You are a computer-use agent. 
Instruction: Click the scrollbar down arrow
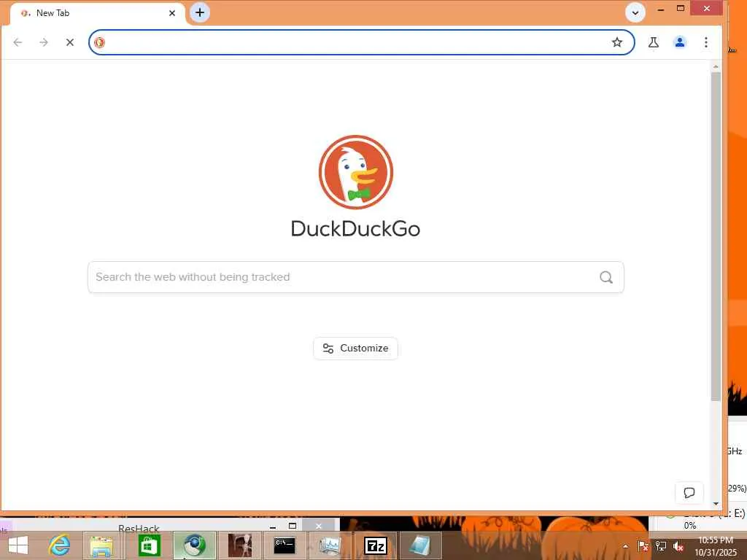(x=716, y=504)
